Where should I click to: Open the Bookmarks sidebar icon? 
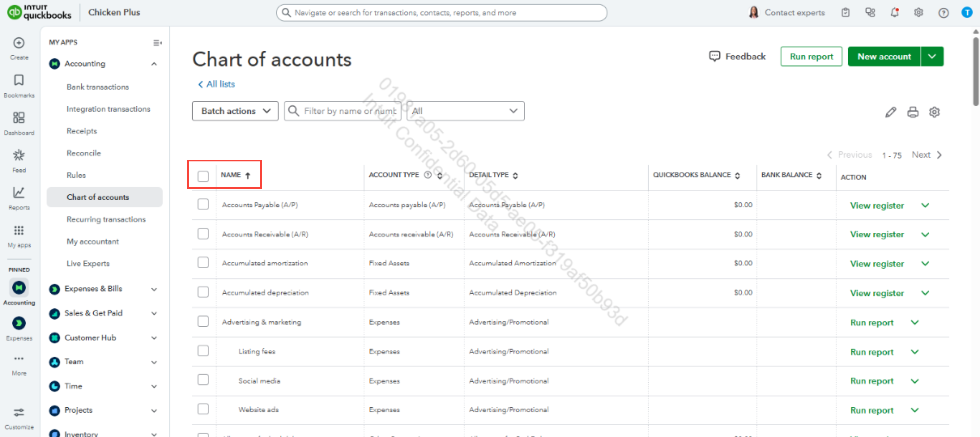[x=19, y=81]
